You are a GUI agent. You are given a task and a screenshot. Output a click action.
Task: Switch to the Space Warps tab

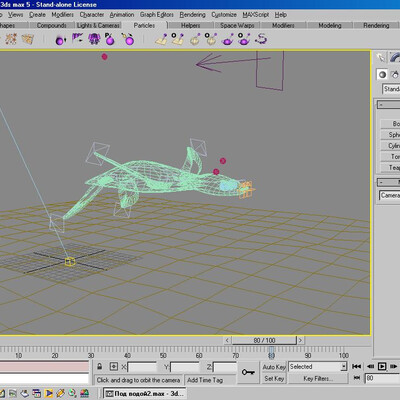(237, 26)
